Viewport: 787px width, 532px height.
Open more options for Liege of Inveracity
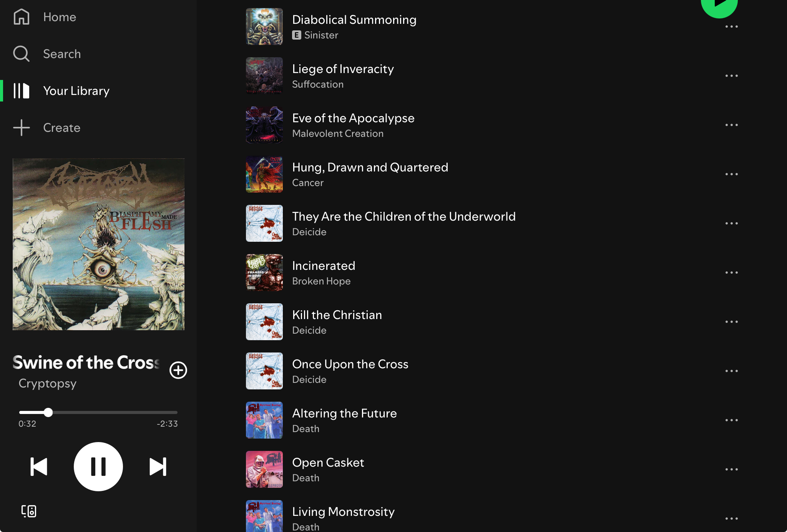[732, 76]
